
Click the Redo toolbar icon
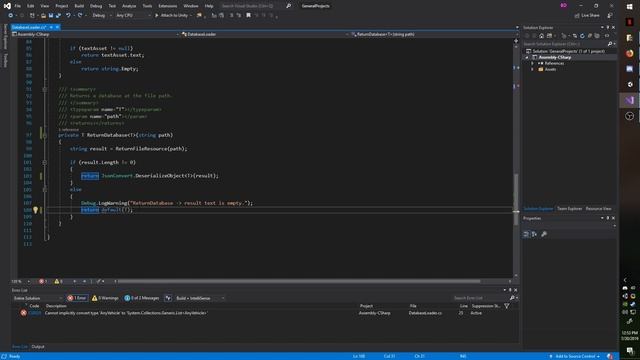click(x=80, y=16)
